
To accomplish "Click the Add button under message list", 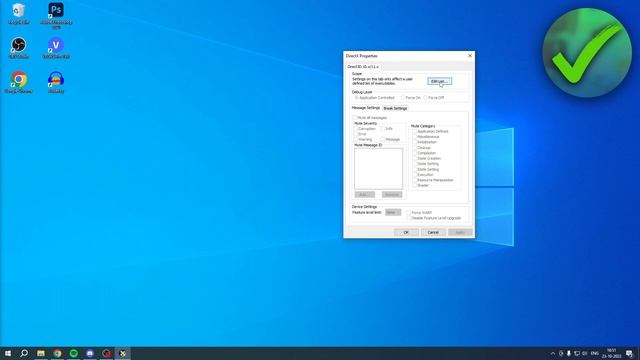I will [x=364, y=195].
